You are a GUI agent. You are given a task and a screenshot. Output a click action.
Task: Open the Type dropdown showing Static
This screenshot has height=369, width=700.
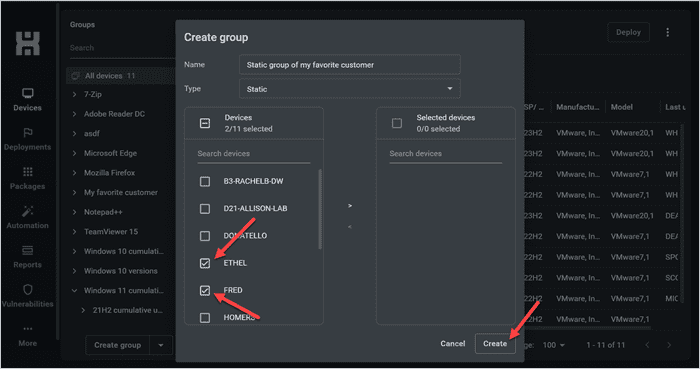click(x=350, y=89)
